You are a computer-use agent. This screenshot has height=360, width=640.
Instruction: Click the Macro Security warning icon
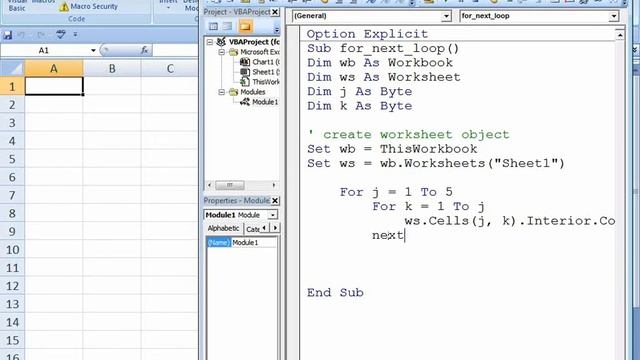point(64,7)
